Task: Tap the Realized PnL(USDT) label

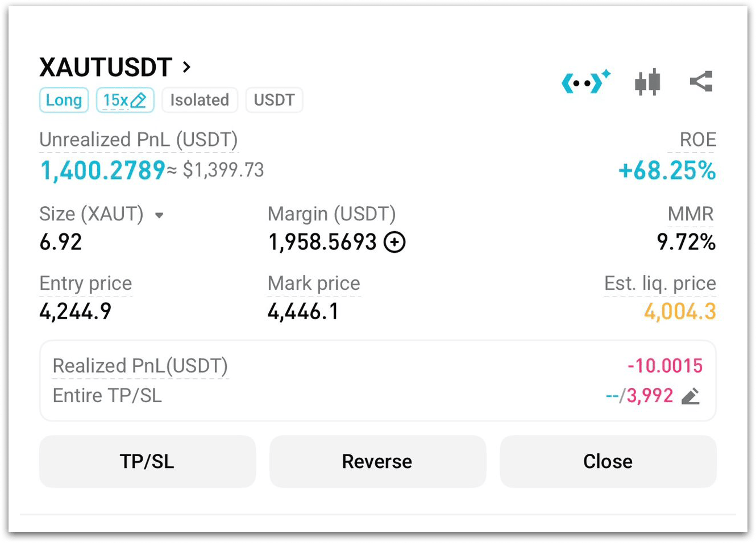Action: point(140,366)
